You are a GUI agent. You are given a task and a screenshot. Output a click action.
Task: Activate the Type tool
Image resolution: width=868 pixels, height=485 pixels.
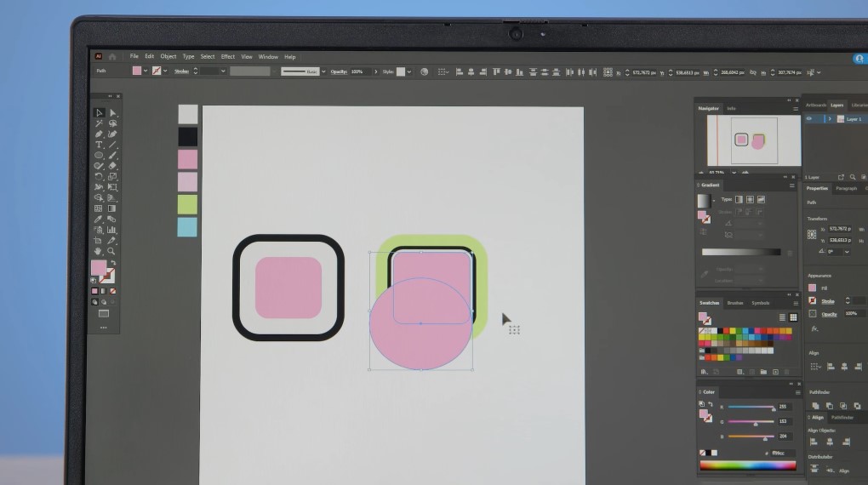[99, 145]
